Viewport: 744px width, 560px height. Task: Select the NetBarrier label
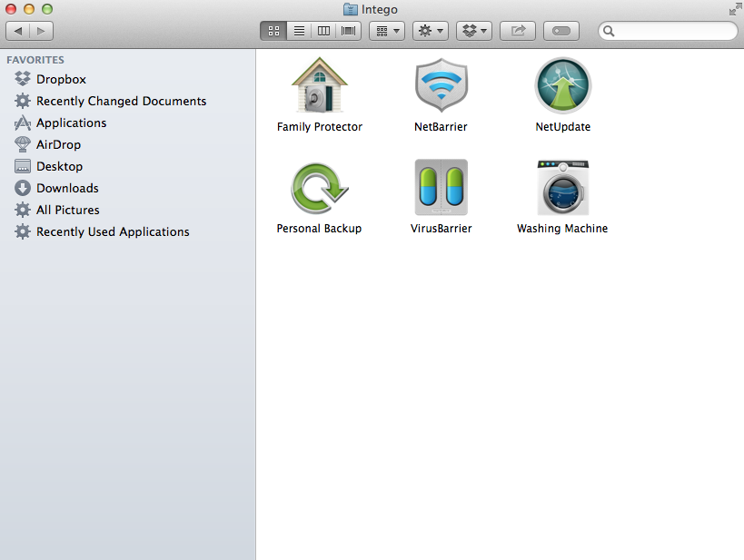(441, 127)
